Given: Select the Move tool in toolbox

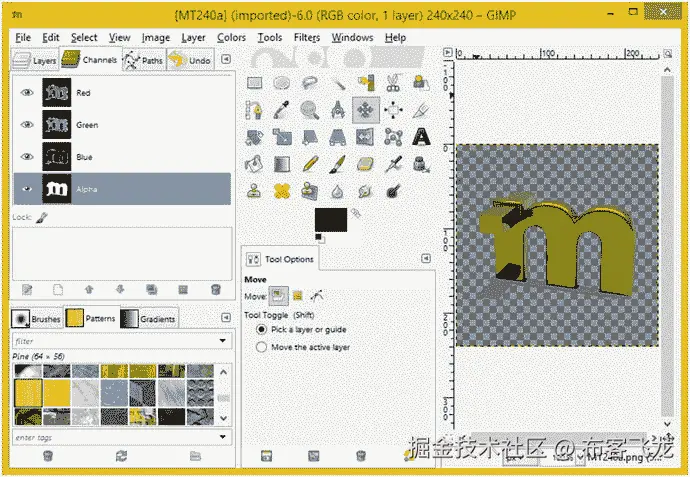Looking at the screenshot, I should pyautogui.click(x=366, y=110).
